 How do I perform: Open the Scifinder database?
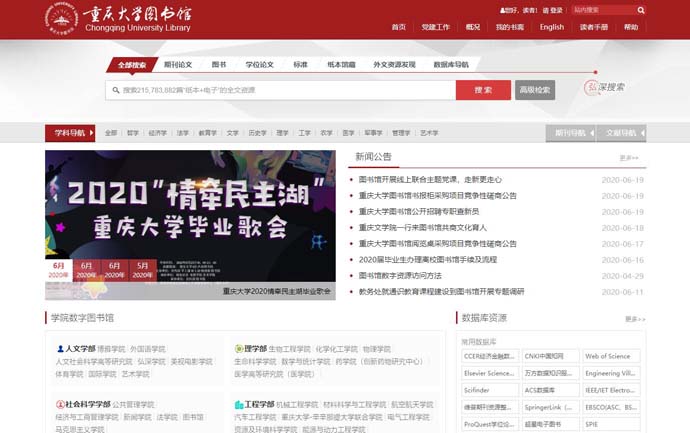click(x=490, y=390)
